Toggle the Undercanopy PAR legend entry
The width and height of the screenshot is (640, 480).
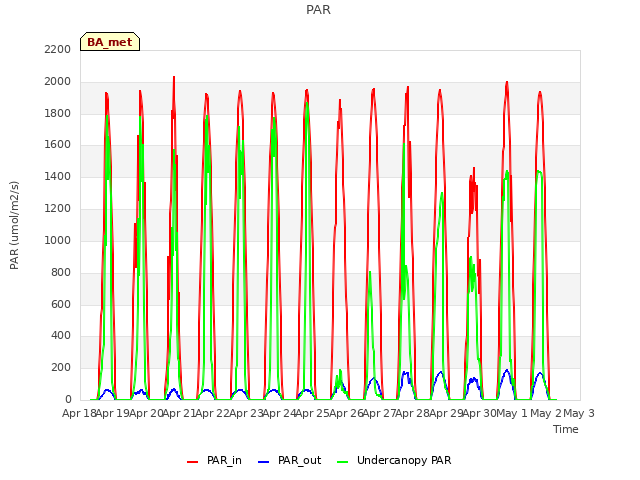(394, 460)
